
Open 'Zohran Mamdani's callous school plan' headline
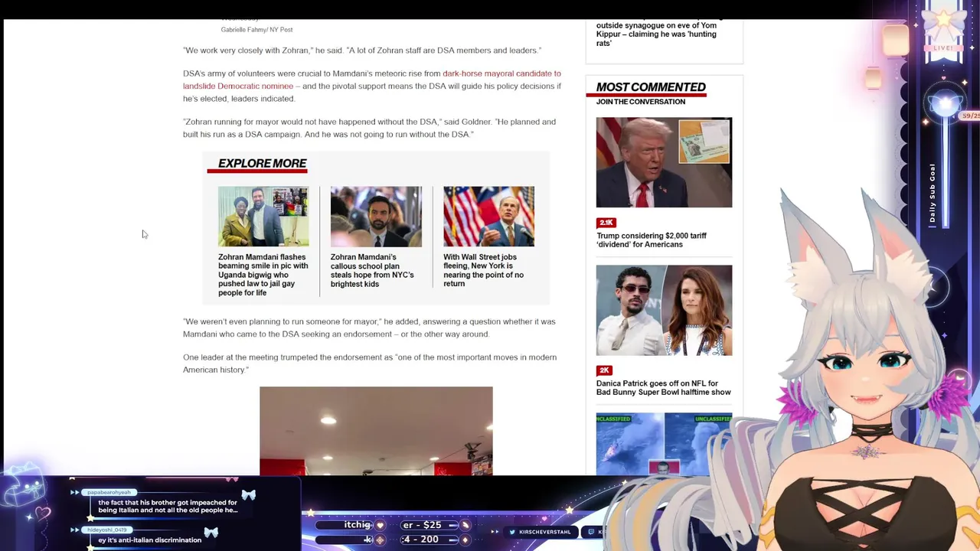[x=372, y=270]
